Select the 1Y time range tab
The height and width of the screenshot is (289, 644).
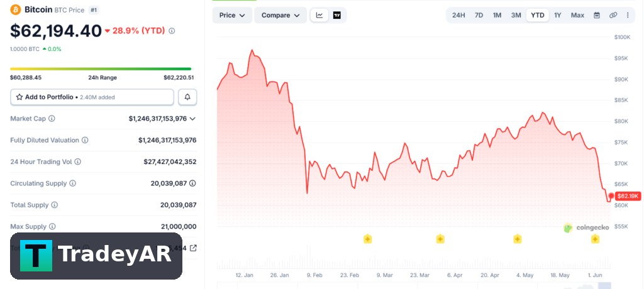pos(557,15)
